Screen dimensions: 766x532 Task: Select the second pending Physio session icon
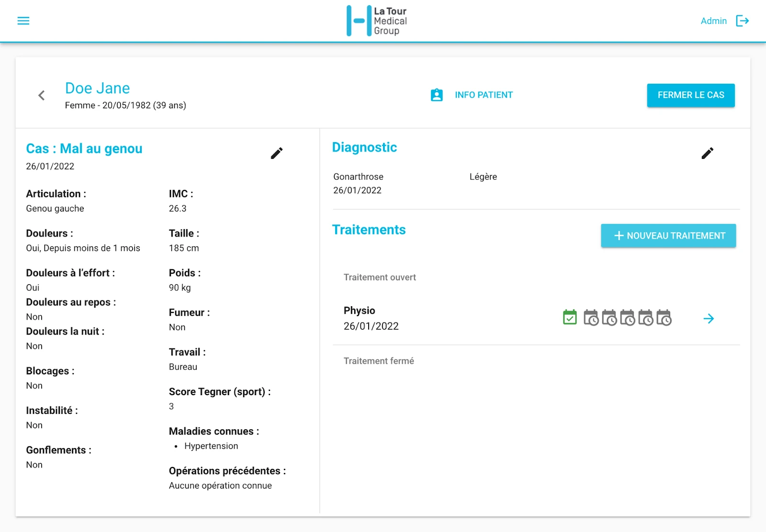tap(609, 318)
